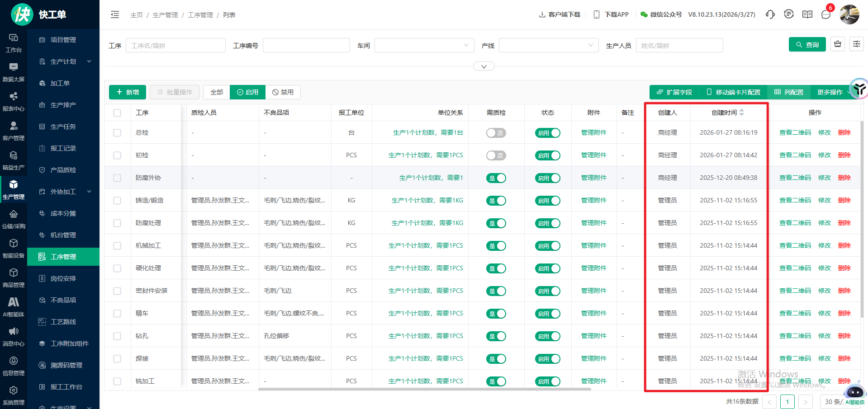Viewport: 868px width, 409px height.
Task: Click the reset filter icon next to 查询
Action: point(838,44)
